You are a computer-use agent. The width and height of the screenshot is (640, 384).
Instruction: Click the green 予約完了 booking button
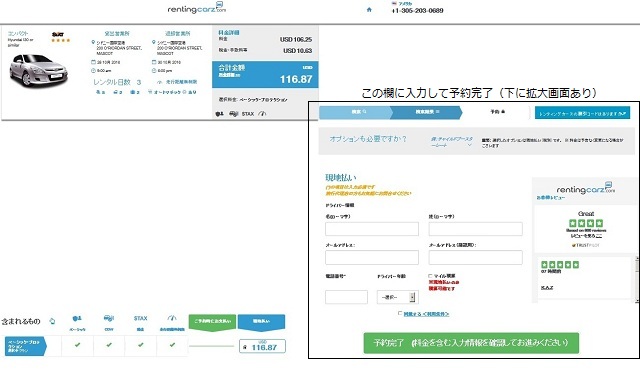coord(471,343)
